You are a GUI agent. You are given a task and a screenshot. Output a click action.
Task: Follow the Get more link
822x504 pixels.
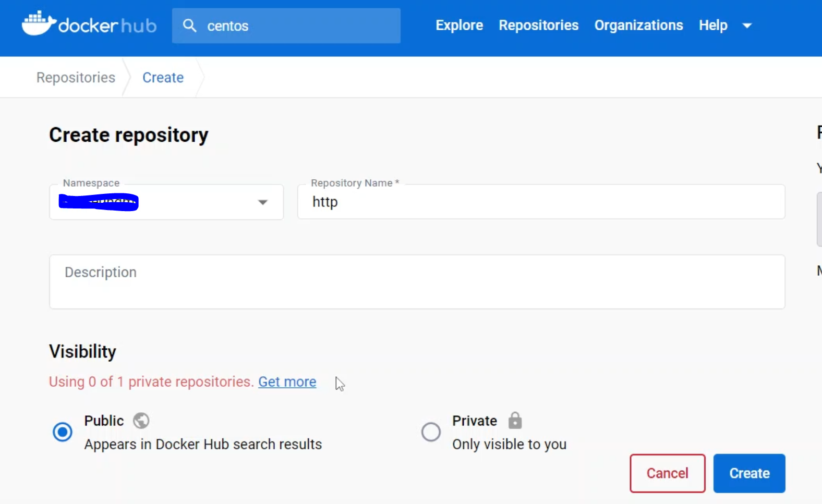click(287, 382)
